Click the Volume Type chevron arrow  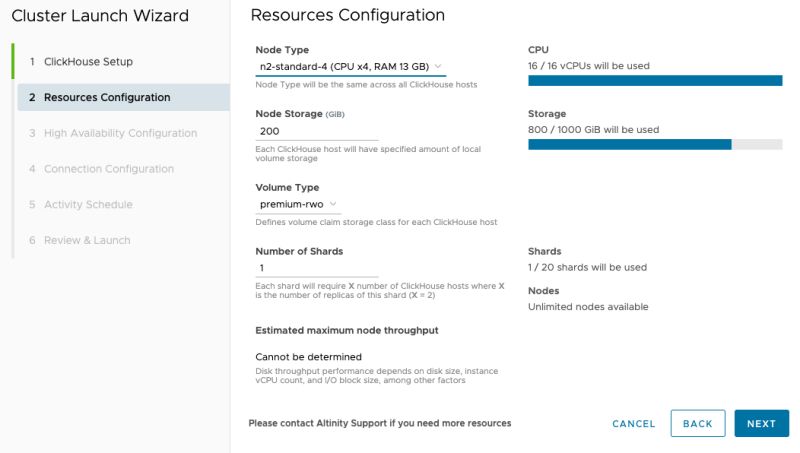click(x=333, y=204)
